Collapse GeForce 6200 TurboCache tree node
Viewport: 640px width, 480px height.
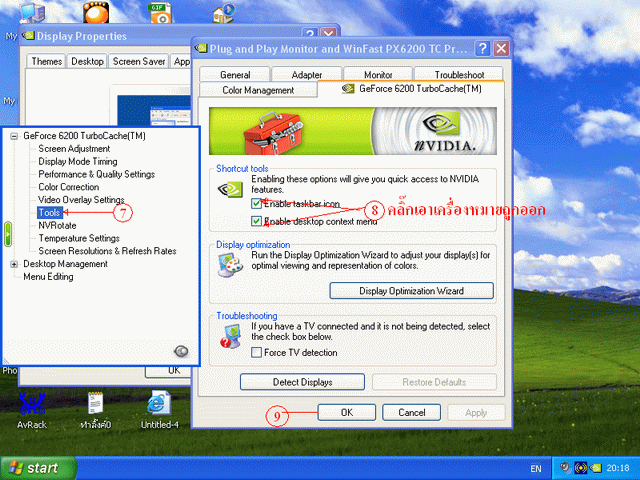click(x=14, y=136)
